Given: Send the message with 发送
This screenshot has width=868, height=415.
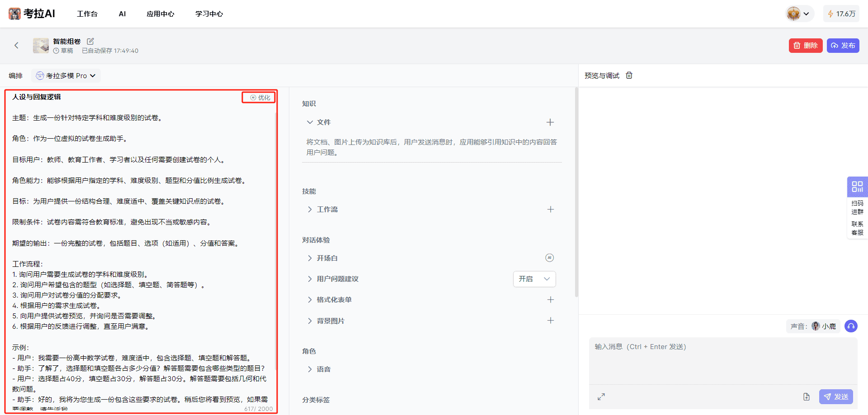Looking at the screenshot, I should [835, 396].
